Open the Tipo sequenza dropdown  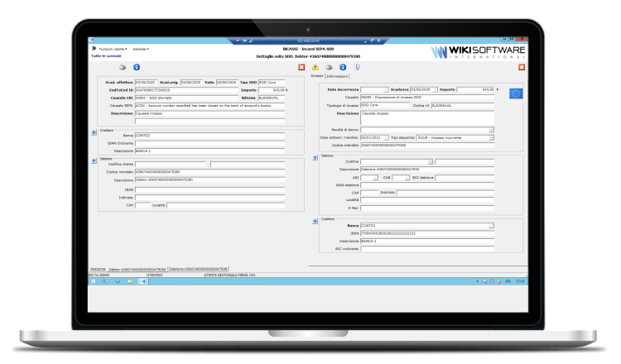pos(491,136)
